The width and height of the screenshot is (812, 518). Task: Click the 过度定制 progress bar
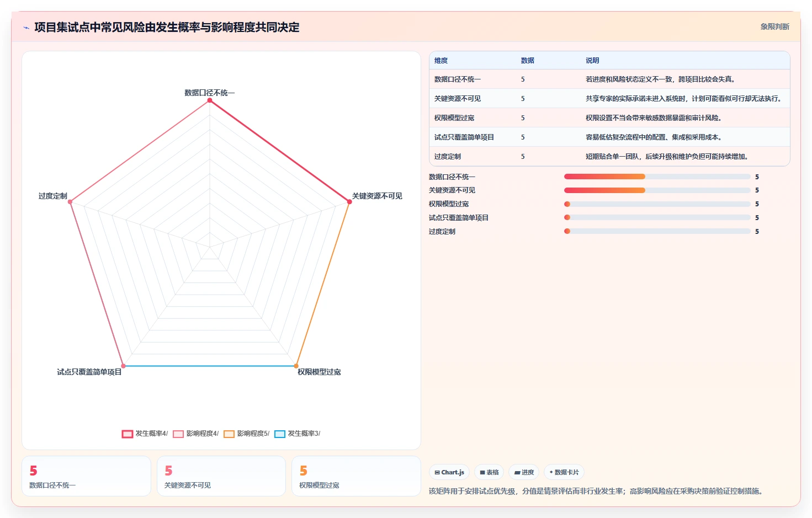point(657,231)
